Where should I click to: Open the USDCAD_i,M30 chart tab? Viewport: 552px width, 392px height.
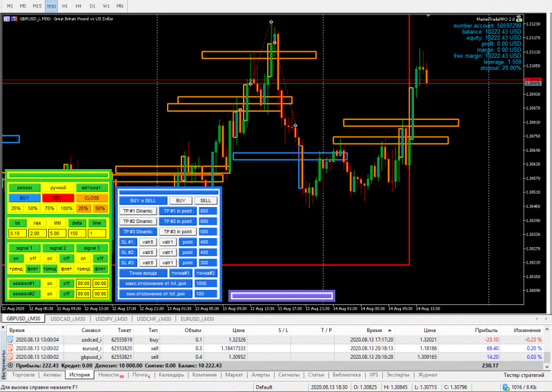pos(68,319)
